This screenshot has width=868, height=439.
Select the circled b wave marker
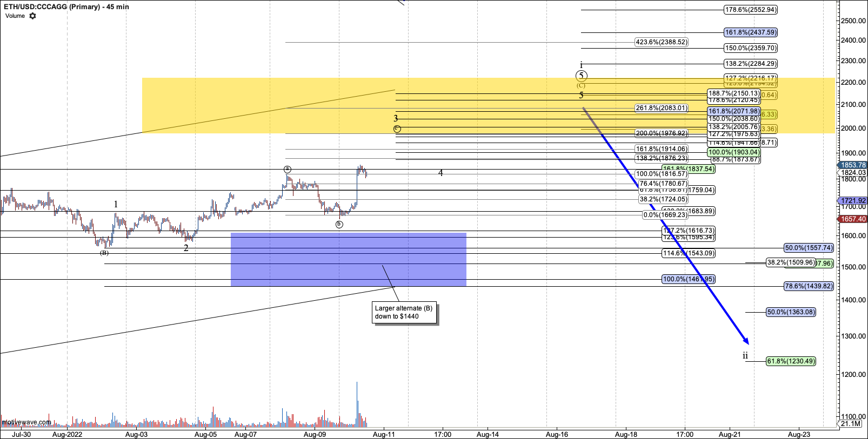(339, 224)
